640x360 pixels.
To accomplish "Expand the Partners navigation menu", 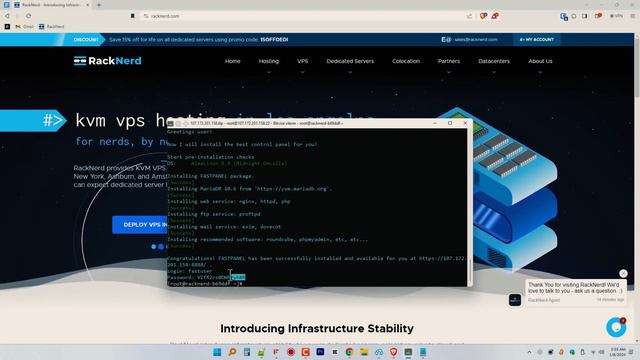I will (449, 61).
